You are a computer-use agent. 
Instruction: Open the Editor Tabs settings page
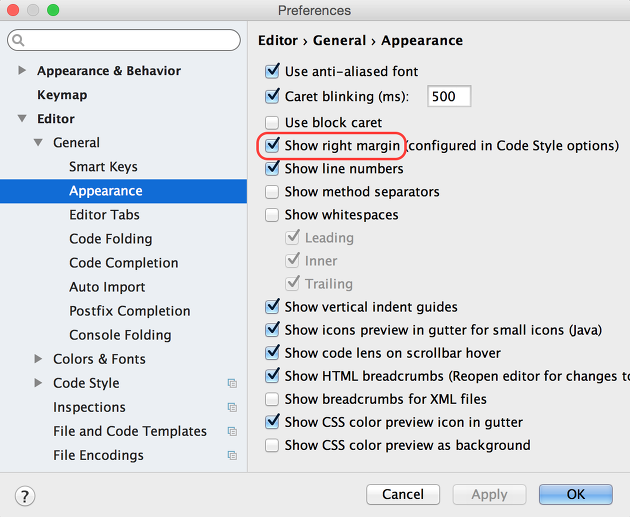pyautogui.click(x=104, y=215)
